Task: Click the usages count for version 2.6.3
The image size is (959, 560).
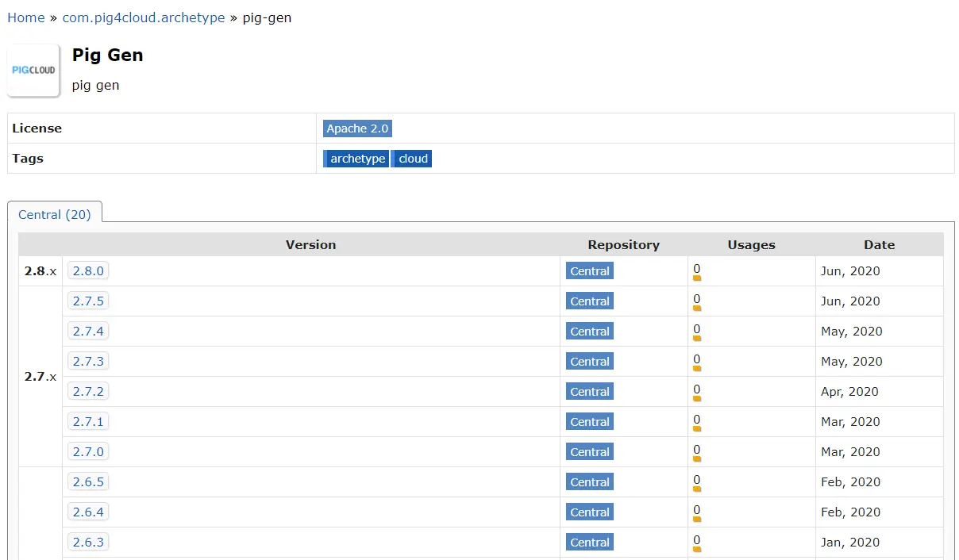Action: click(696, 541)
